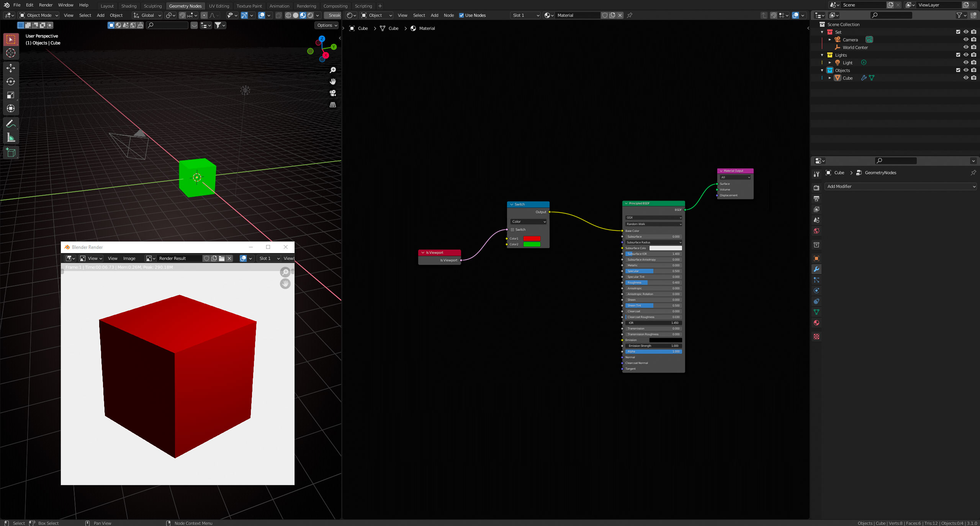Toggle camera view in the viewport
This screenshot has width=980, height=526.
tap(333, 93)
